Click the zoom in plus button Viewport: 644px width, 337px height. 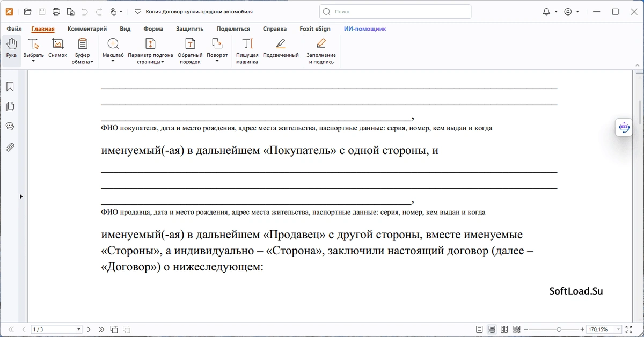582,329
